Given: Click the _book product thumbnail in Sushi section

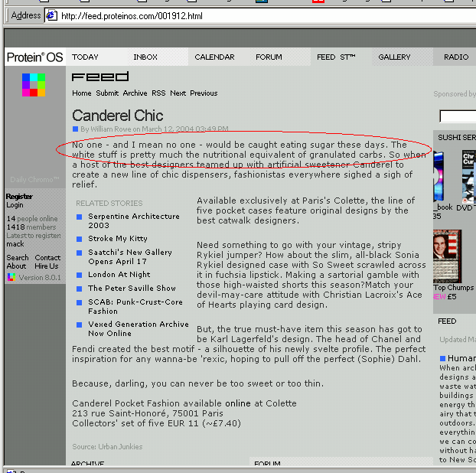Looking at the screenshot, I should 439,177.
